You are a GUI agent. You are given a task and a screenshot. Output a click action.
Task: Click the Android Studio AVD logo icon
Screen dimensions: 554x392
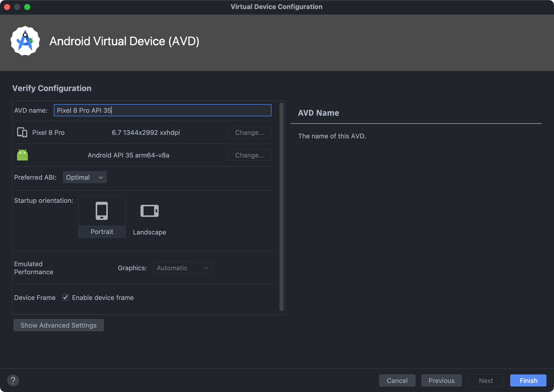click(25, 41)
